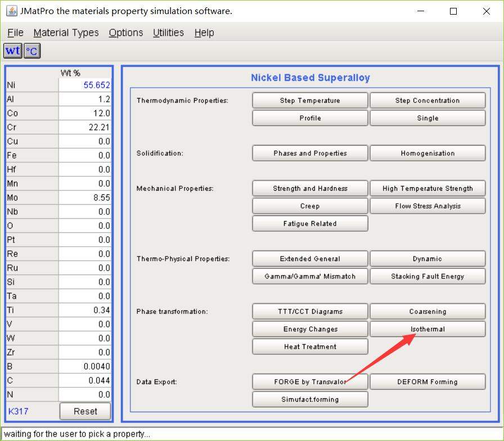Open High Temperature Strength
Screen dimensions: 504x441
427,188
